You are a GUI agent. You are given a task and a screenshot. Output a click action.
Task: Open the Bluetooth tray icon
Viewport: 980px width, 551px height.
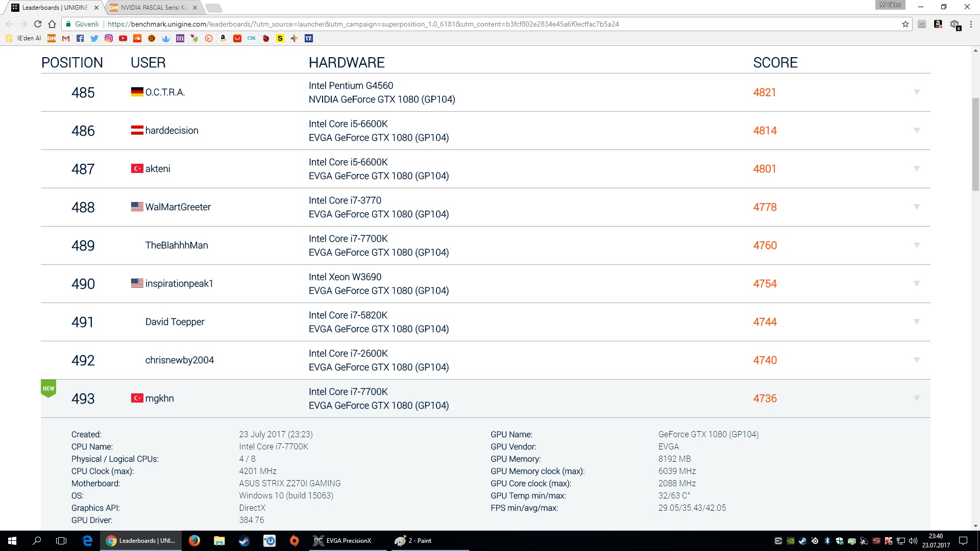827,541
